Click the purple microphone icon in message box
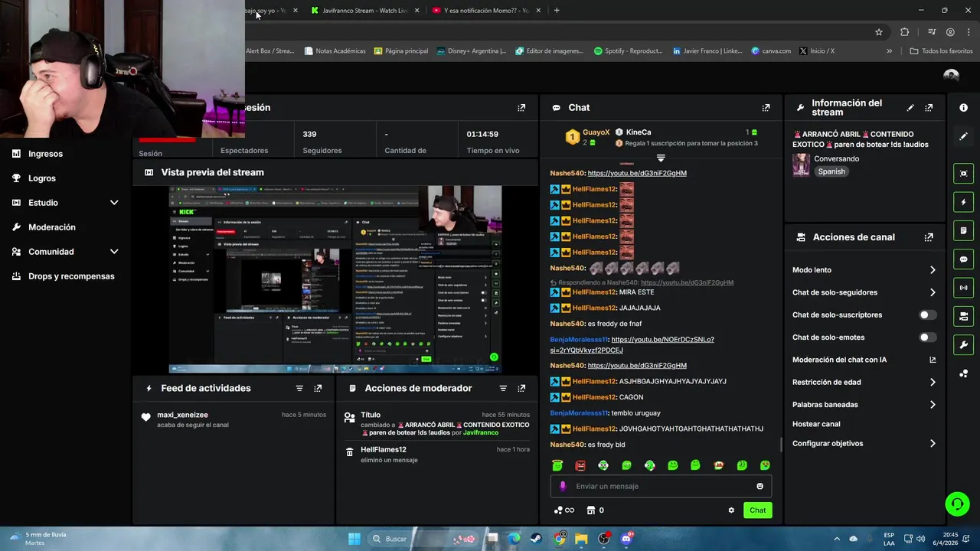Image resolution: width=980 pixels, height=551 pixels. [563, 487]
